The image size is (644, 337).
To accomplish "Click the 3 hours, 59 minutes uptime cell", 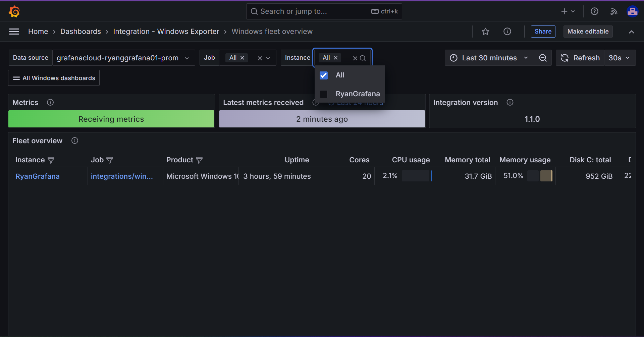I will (x=277, y=176).
